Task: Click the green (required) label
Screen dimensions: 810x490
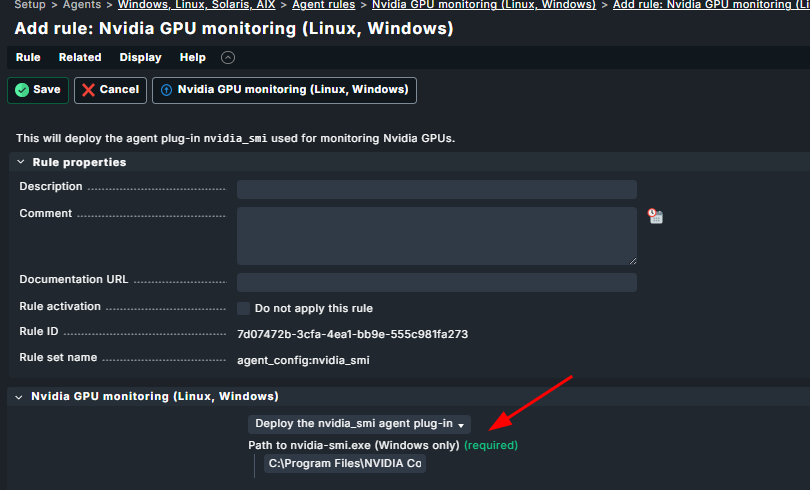Action: 491,445
